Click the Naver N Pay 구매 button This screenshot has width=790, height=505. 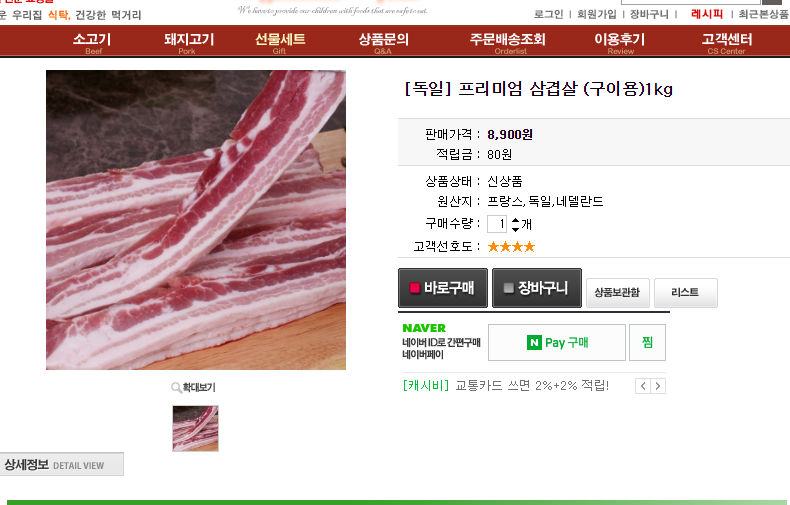pos(557,343)
